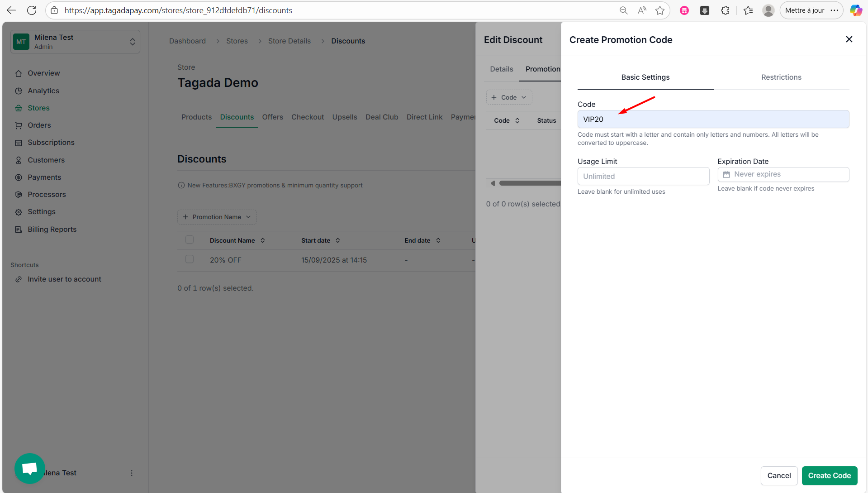
Task: Click the chat support bubble icon
Action: click(x=29, y=468)
